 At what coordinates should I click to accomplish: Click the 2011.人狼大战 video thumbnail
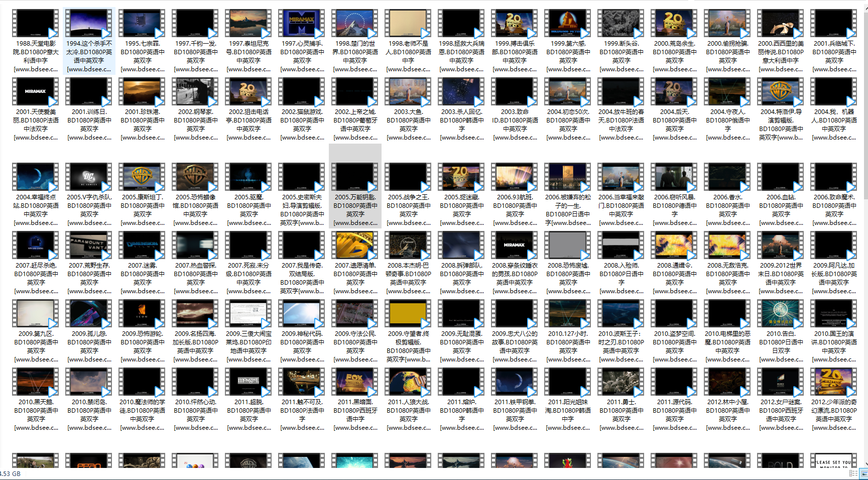tap(408, 382)
